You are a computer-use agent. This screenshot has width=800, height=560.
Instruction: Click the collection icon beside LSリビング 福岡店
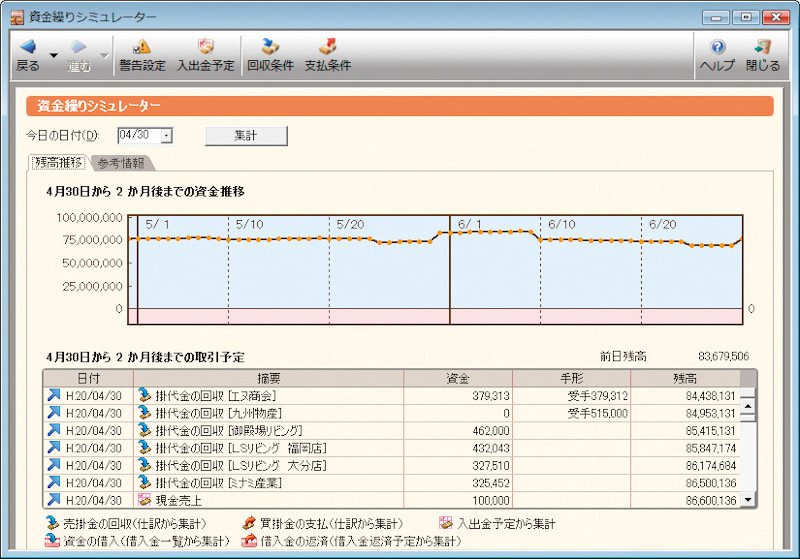(x=145, y=447)
